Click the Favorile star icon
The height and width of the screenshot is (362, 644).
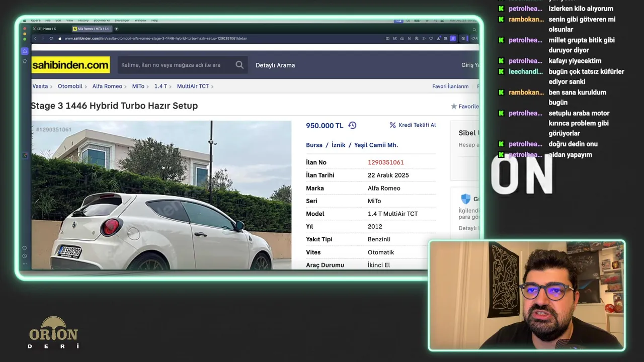454,107
